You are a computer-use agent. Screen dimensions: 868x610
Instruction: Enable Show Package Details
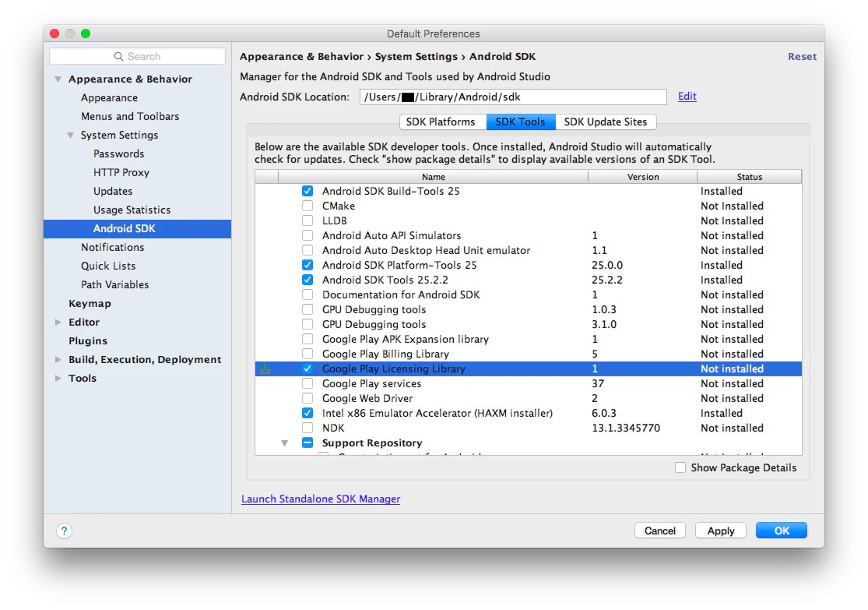[x=680, y=467]
